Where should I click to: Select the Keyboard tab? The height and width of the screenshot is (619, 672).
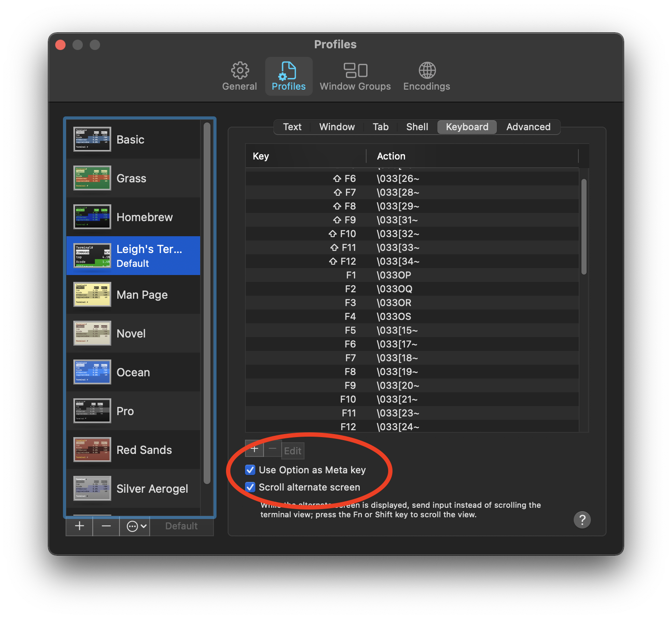[x=467, y=127]
